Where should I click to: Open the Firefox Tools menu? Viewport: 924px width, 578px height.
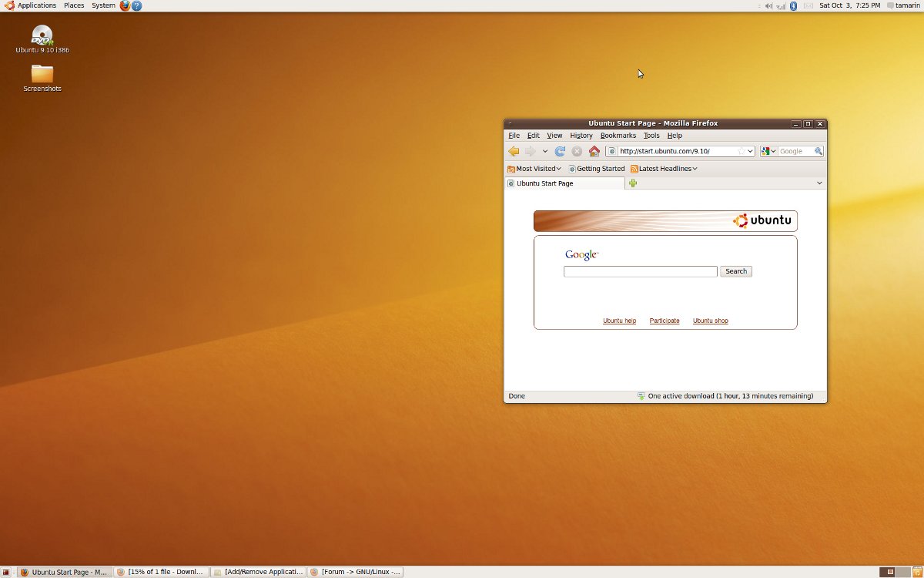(x=651, y=136)
